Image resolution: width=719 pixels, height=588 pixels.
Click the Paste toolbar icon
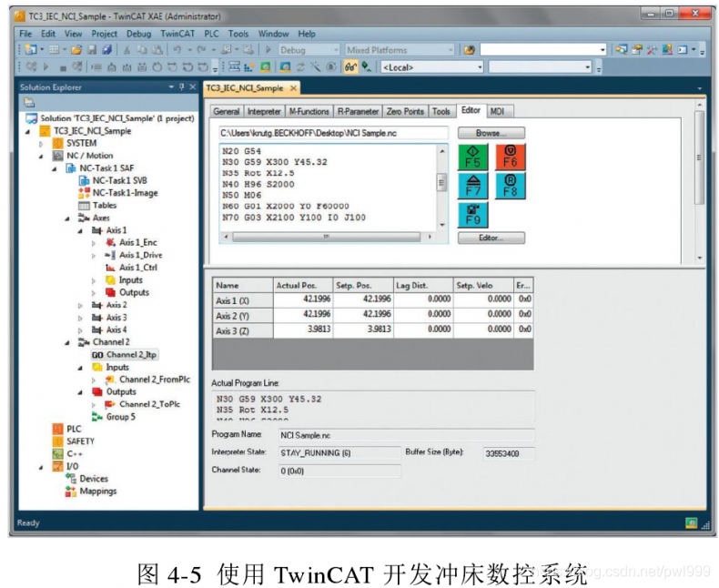(157, 49)
